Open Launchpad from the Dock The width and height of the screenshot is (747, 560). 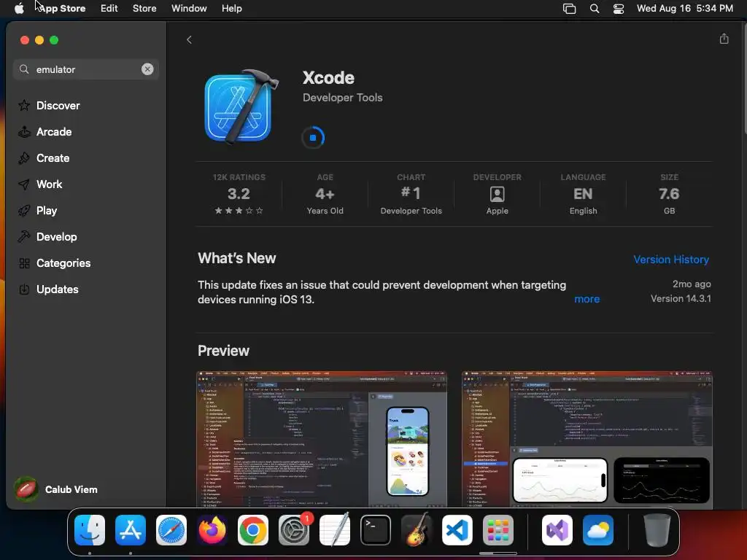(498, 530)
